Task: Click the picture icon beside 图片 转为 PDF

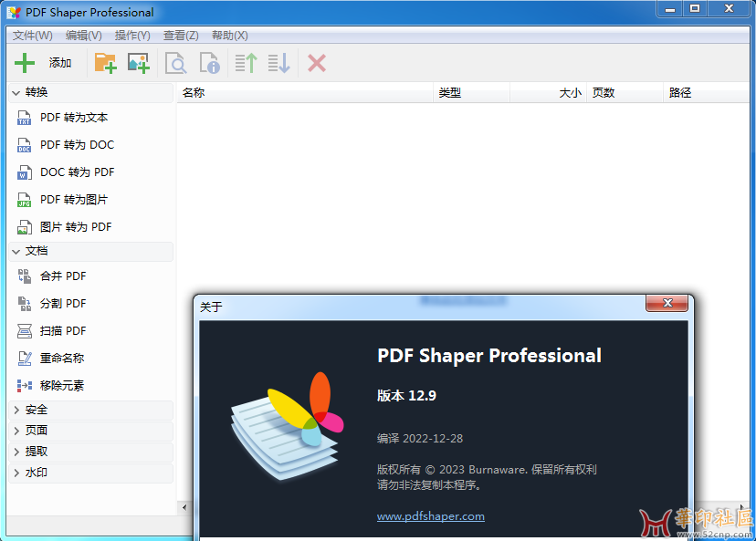Action: [x=24, y=227]
